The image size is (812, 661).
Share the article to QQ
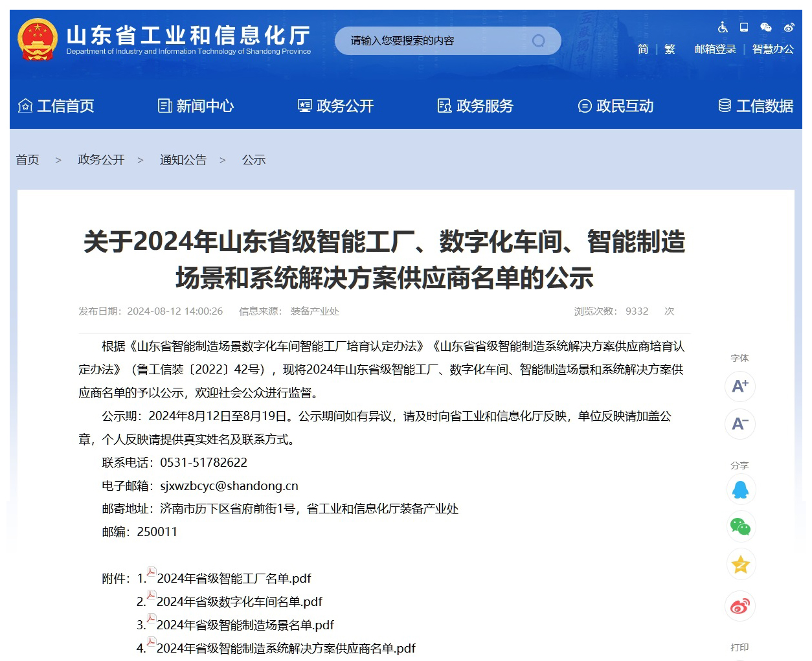pos(740,489)
